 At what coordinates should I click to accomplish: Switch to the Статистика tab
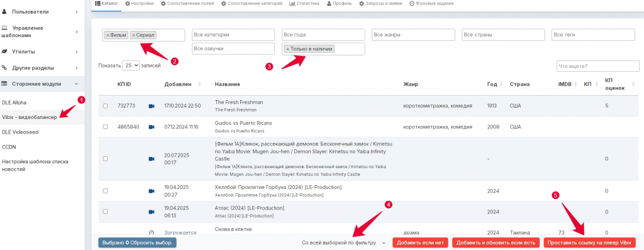(304, 3)
